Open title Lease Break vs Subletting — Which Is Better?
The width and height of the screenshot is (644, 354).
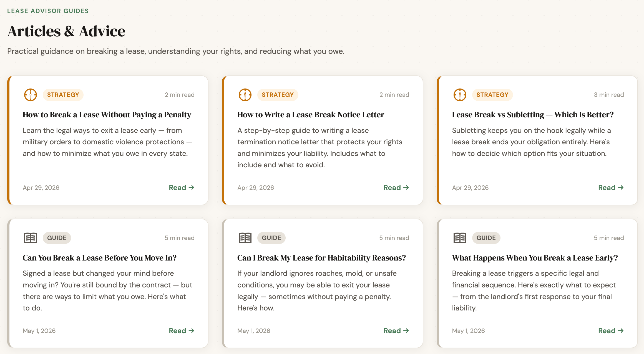click(533, 115)
